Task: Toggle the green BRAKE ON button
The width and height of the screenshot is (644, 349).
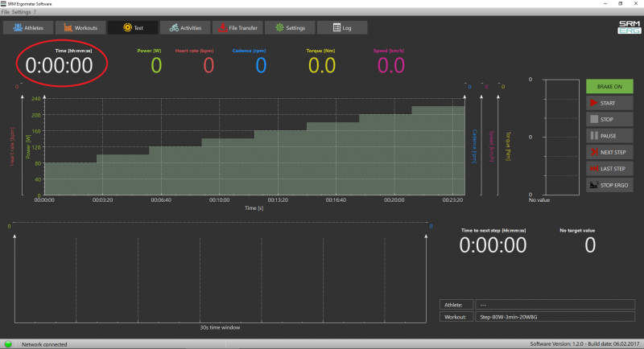Action: pyautogui.click(x=609, y=86)
